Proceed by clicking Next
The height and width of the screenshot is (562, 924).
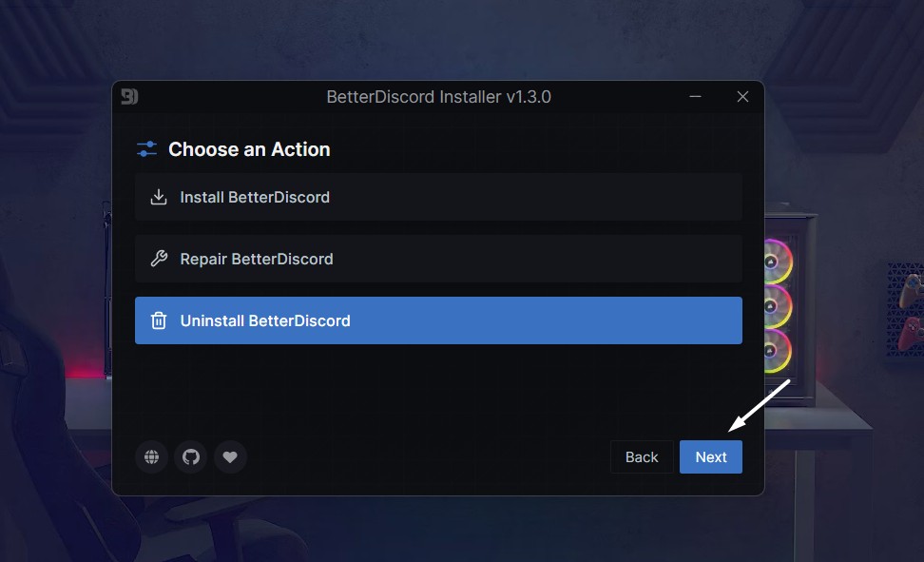tap(711, 457)
